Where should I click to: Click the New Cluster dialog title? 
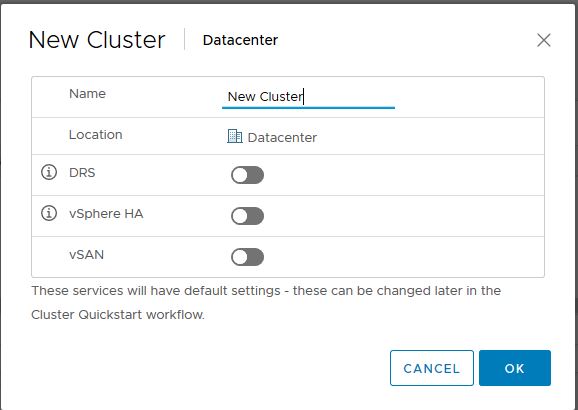(97, 40)
